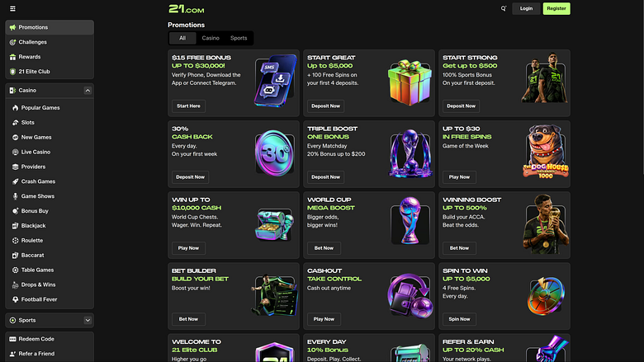Viewport: 644px width, 362px height.
Task: Click Spin Now on Spin to Win
Action: (x=459, y=319)
